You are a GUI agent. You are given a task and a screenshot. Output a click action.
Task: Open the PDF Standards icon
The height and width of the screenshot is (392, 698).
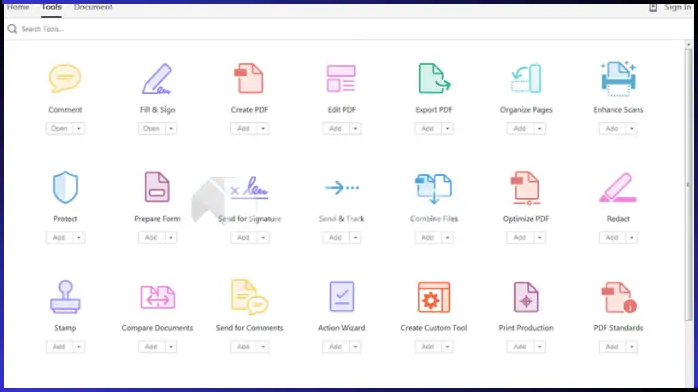[618, 297]
